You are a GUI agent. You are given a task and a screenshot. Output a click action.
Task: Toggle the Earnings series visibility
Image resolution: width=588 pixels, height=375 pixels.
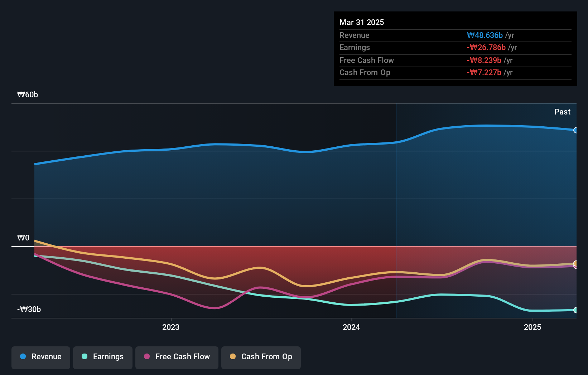(x=102, y=357)
